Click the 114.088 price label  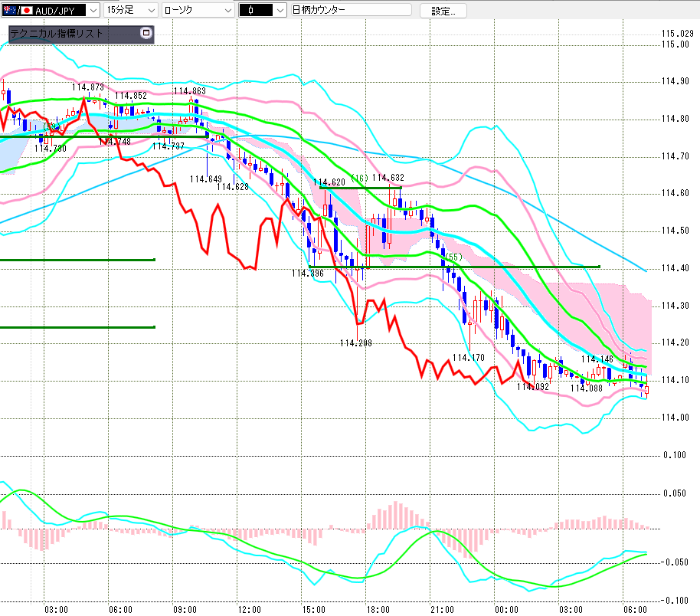tap(586, 388)
